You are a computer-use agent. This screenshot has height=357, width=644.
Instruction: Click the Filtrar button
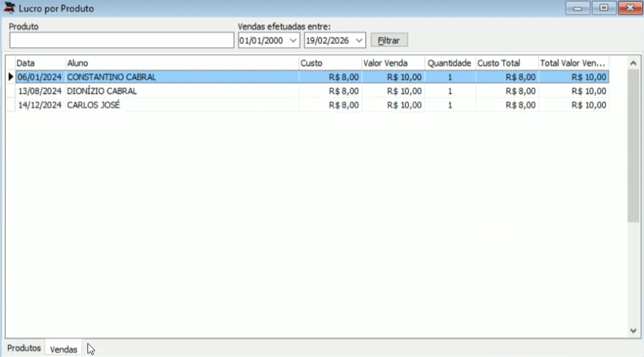389,40
